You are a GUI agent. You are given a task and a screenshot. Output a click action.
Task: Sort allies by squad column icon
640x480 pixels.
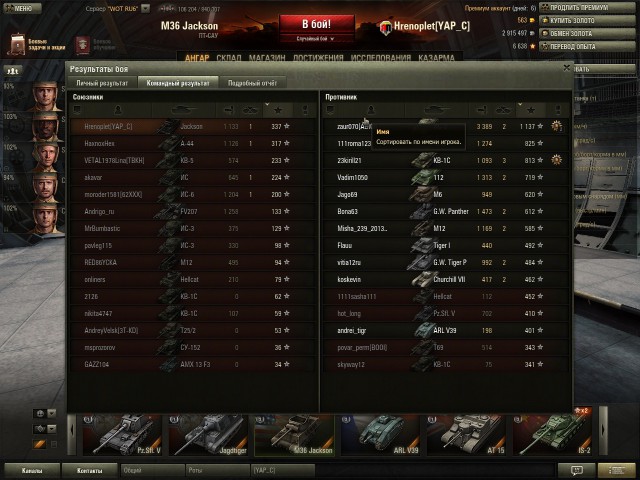click(77, 110)
